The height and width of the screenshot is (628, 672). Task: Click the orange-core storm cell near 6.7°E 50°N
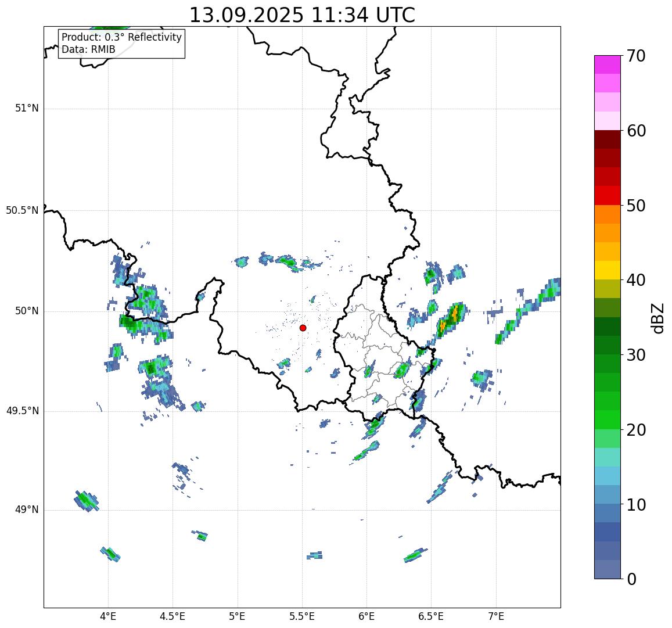coord(451,318)
